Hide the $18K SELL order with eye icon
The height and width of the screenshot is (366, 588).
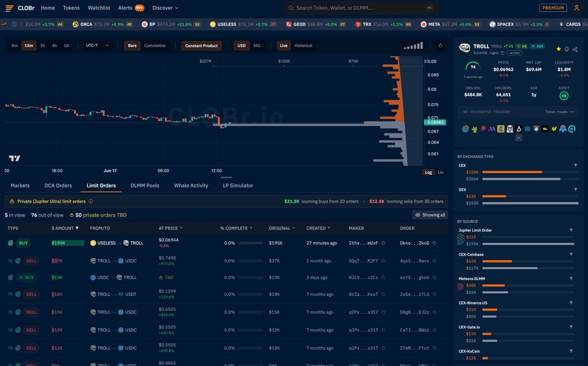[10, 294]
